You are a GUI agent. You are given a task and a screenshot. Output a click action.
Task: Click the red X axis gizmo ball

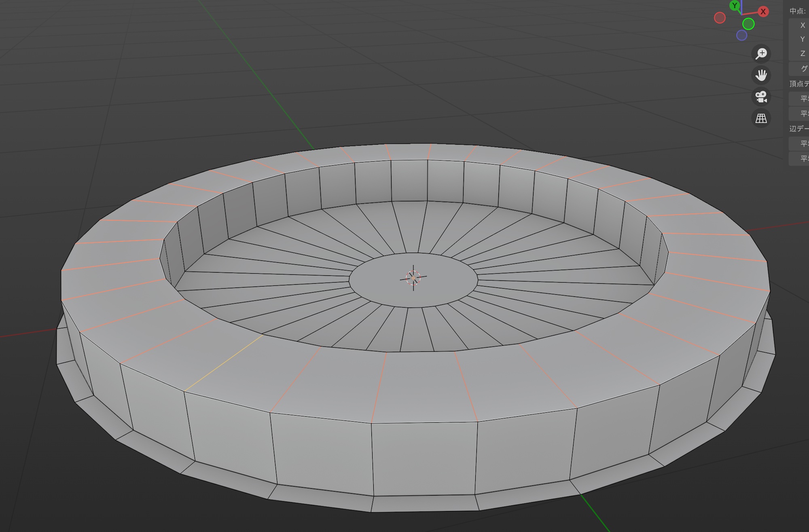(763, 11)
